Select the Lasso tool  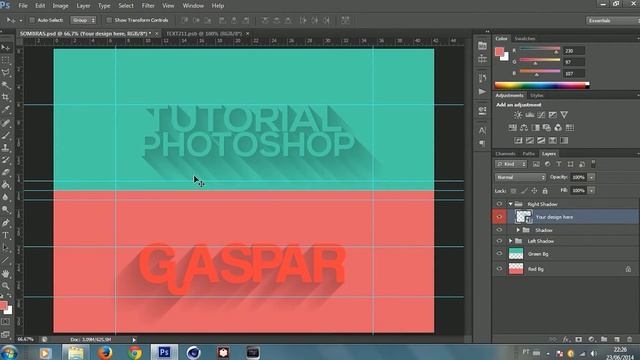(5, 73)
